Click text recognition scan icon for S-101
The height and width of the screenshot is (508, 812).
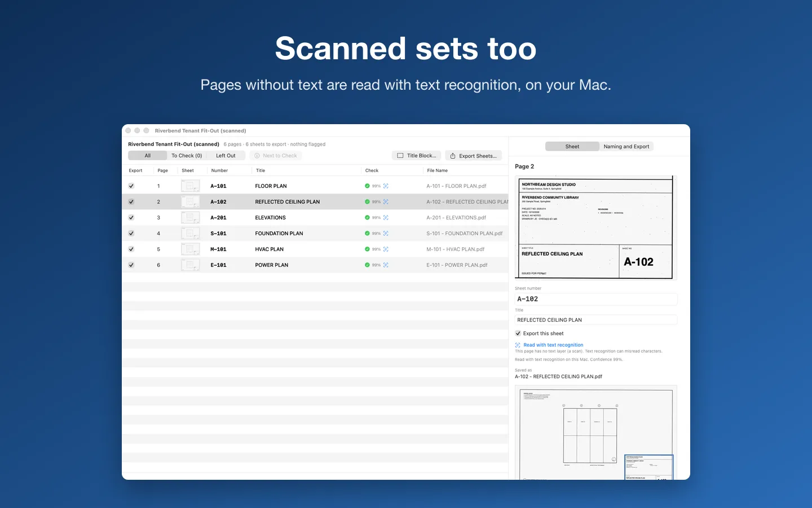click(x=386, y=233)
